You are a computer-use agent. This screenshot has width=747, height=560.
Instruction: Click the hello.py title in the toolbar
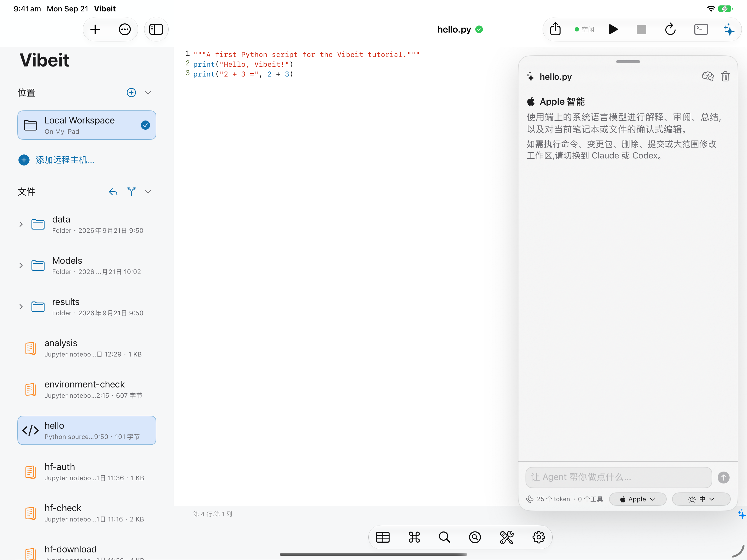tap(454, 29)
